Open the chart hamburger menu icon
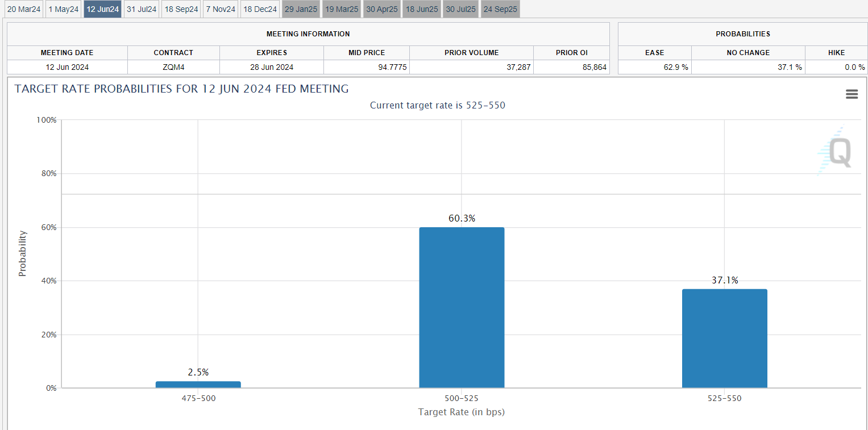 852,94
